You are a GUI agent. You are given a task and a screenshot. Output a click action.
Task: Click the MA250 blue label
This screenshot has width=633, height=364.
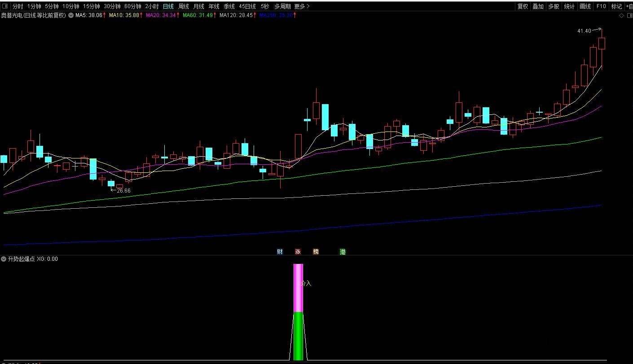tap(276, 15)
